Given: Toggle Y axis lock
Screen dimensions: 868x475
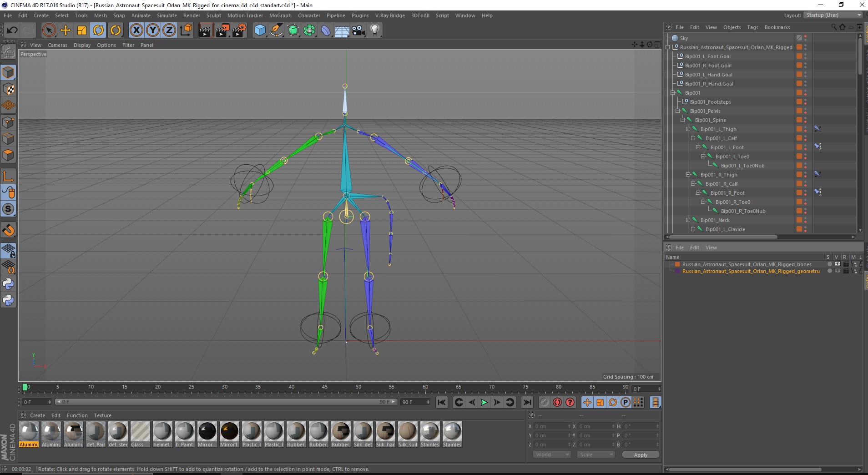Looking at the screenshot, I should click(x=153, y=30).
